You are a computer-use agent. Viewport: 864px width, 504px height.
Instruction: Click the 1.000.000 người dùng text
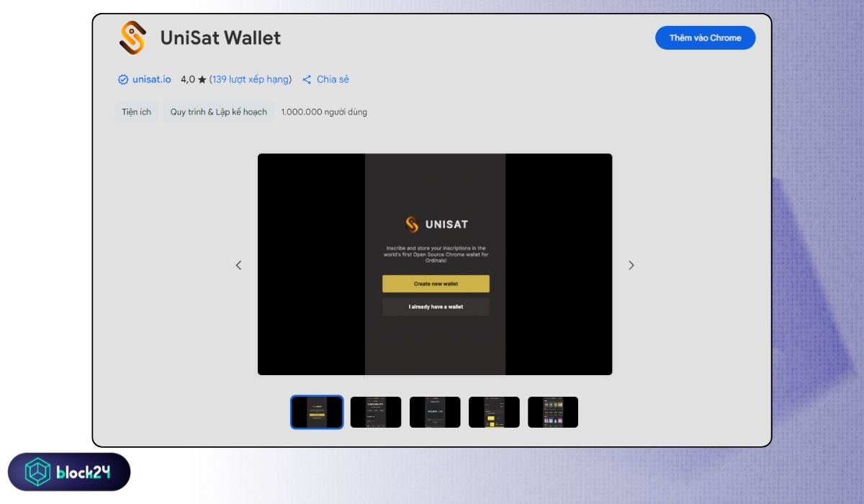point(324,112)
